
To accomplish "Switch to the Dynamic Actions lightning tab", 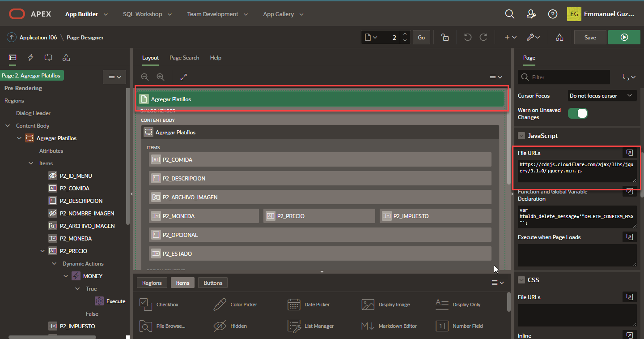I will [x=30, y=57].
